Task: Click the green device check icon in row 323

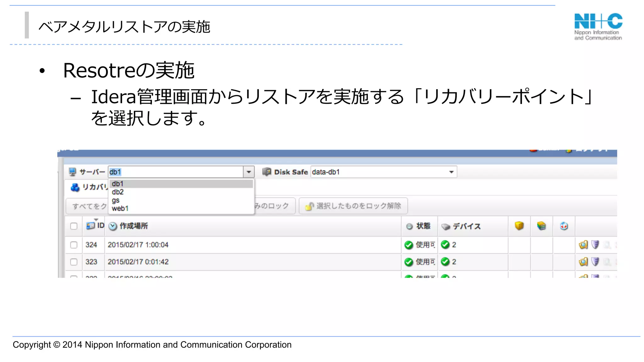Action: click(445, 261)
